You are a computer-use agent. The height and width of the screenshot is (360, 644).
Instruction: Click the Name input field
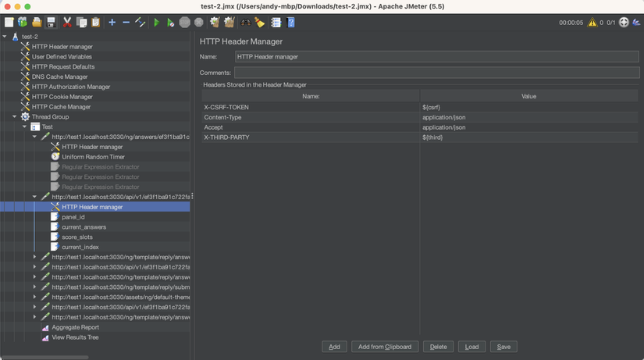(x=437, y=57)
